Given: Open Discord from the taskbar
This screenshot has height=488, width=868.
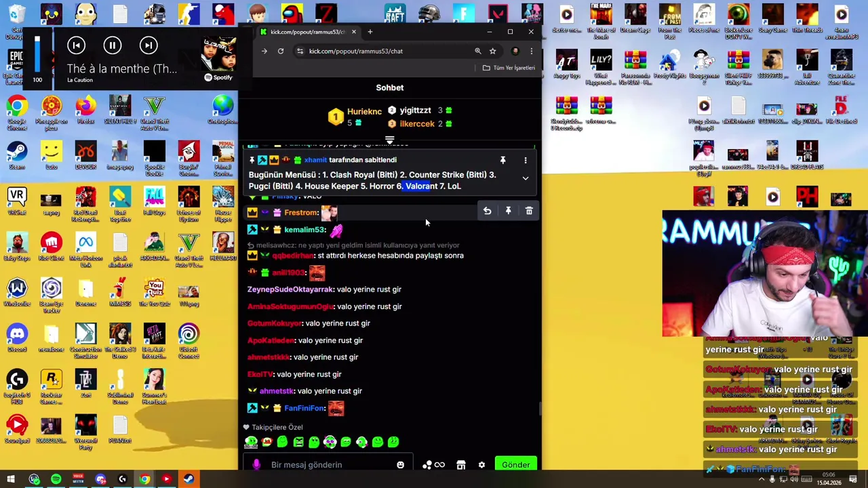Looking at the screenshot, I should pos(100,479).
